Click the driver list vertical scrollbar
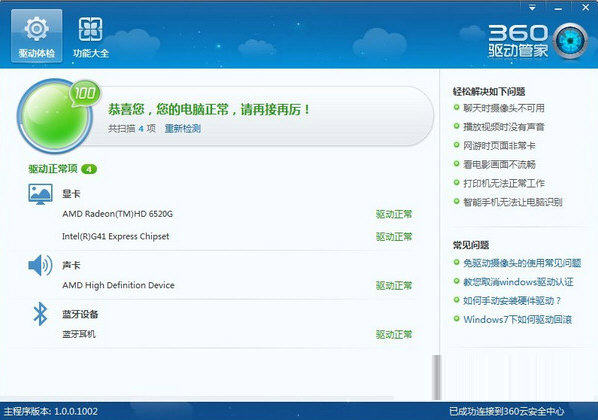Image resolution: width=598 pixels, height=420 pixels. pyautogui.click(x=436, y=377)
